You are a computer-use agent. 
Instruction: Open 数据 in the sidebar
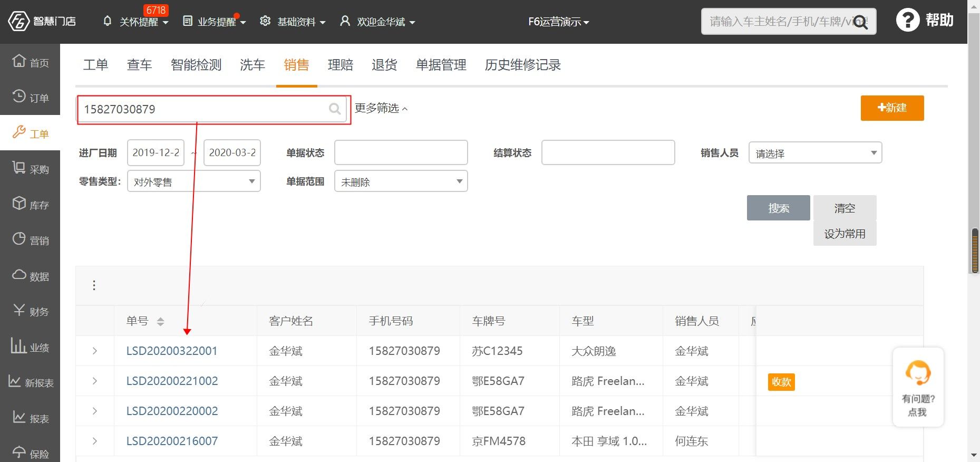tap(30, 276)
